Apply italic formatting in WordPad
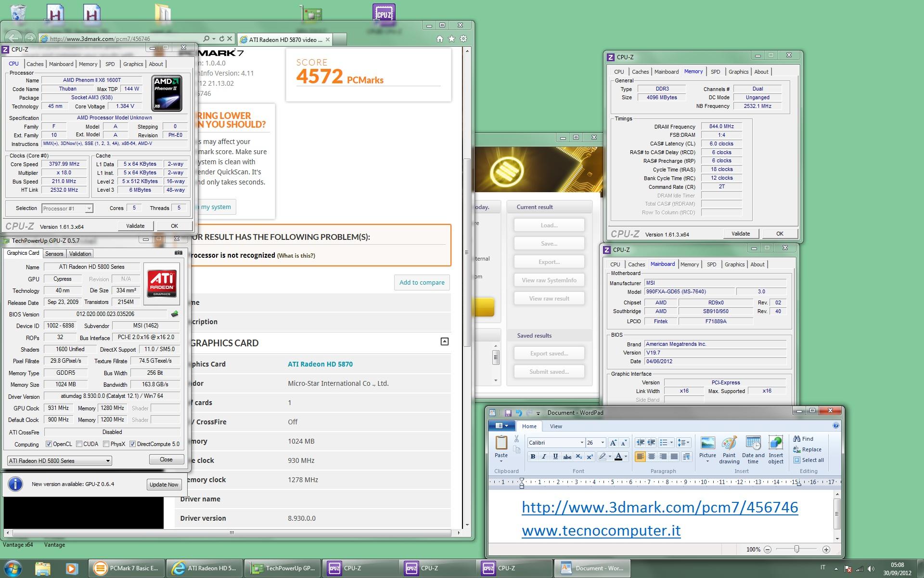The height and width of the screenshot is (578, 924). (544, 457)
